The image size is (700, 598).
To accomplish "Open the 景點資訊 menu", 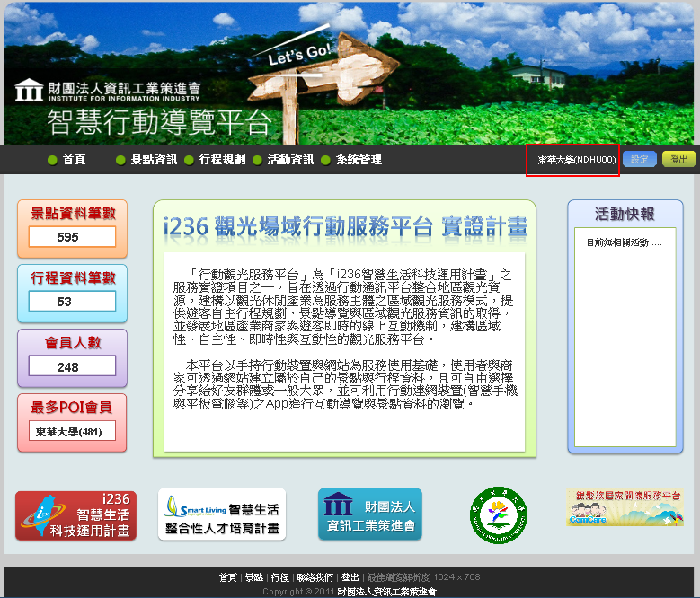I will (x=154, y=160).
